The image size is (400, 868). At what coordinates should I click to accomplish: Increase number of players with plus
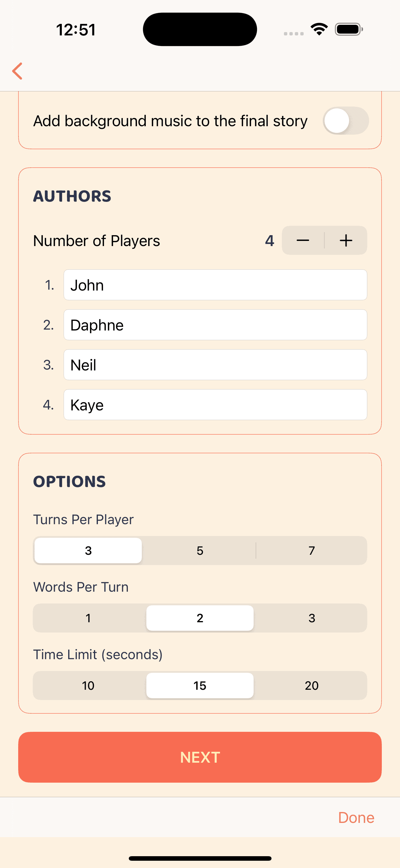click(346, 241)
